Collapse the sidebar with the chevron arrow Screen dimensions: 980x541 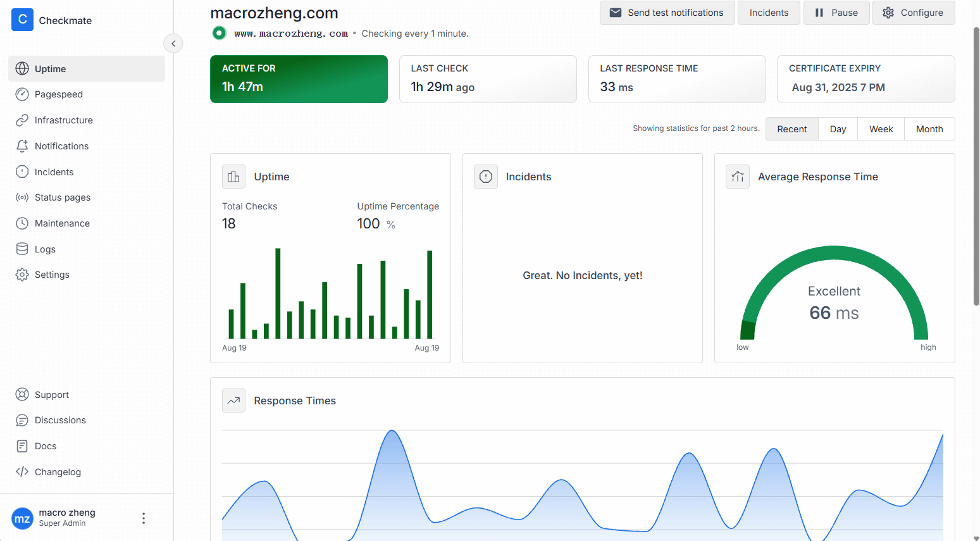click(173, 44)
